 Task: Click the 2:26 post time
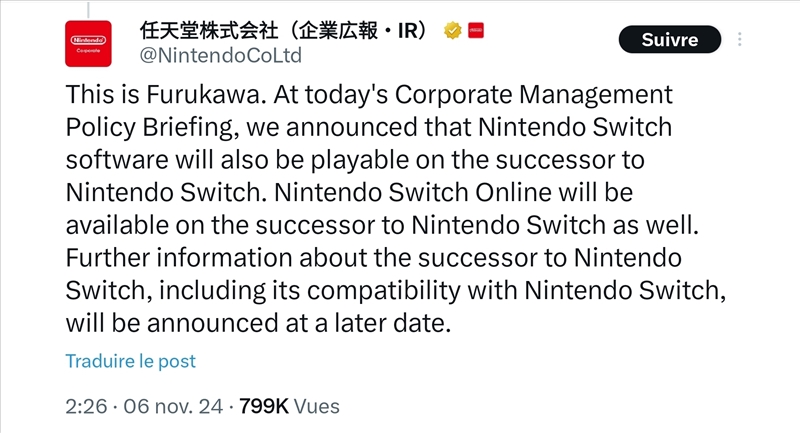pos(86,406)
